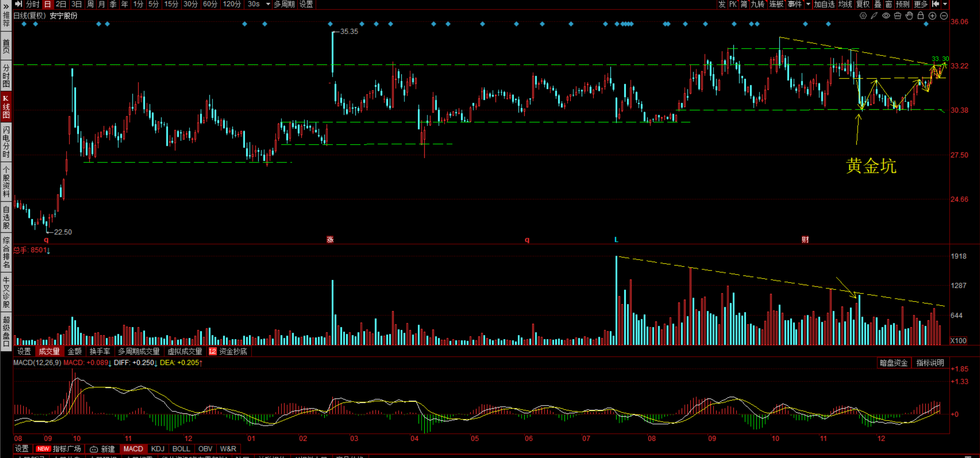Select the 金额 volume panel tab
This screenshot has height=458, width=980.
(x=75, y=351)
